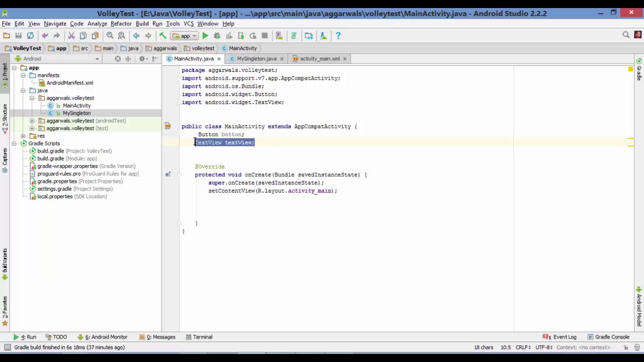Toggle the 7: Structure side tool window
The image size is (644, 362).
[x=5, y=119]
